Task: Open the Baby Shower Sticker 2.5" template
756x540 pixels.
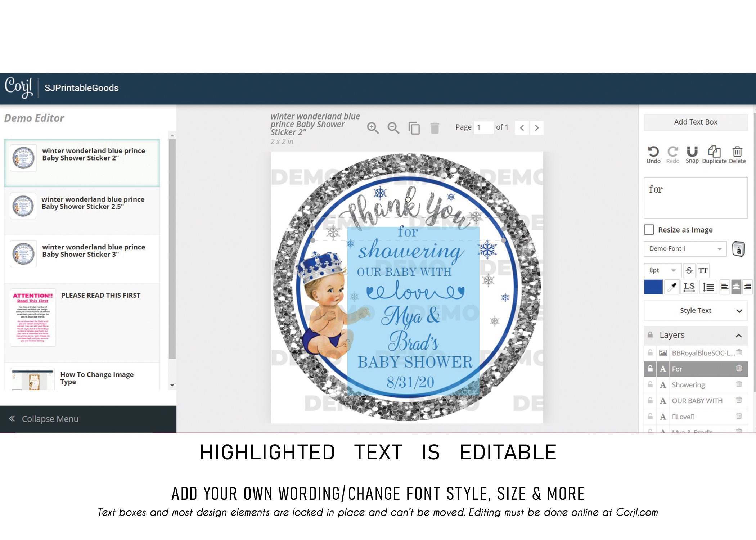Action: tap(82, 211)
